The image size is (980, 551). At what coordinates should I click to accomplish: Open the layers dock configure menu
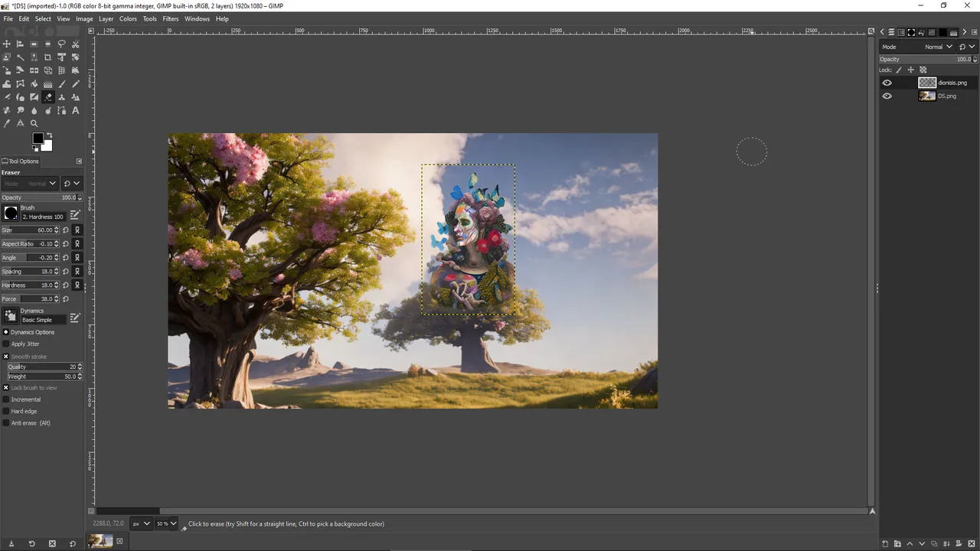click(x=974, y=32)
